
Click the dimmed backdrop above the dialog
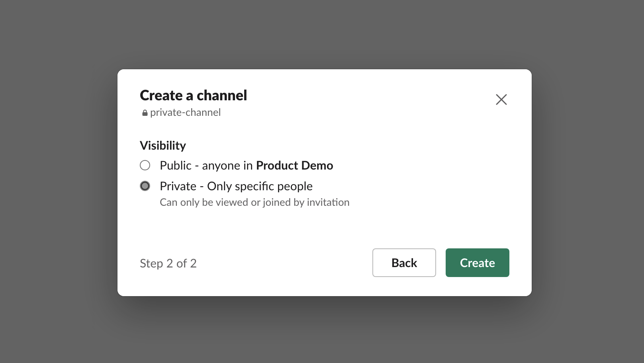point(322,34)
